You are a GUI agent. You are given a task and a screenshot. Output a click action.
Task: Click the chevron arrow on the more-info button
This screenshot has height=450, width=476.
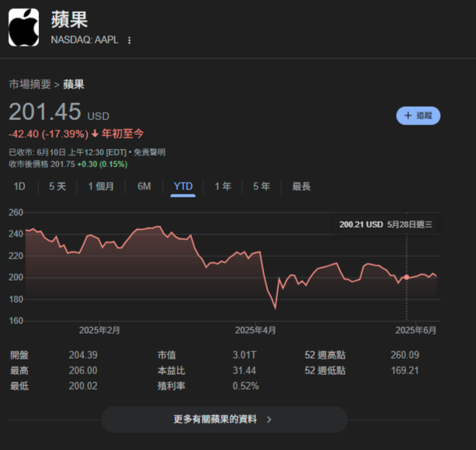(x=269, y=420)
